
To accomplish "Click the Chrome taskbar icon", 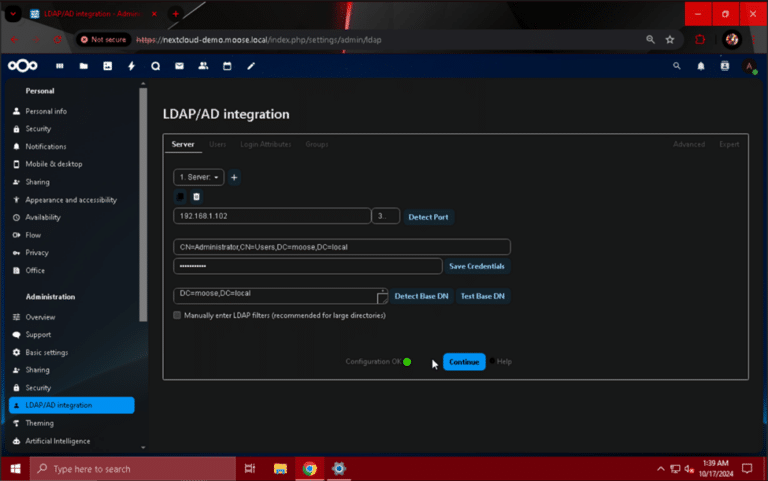I will (x=310, y=469).
